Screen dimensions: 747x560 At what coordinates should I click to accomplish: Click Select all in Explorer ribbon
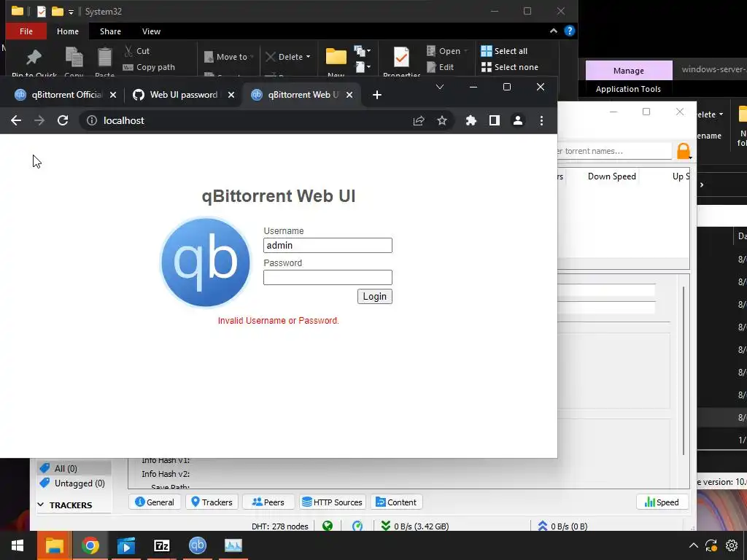(x=504, y=51)
